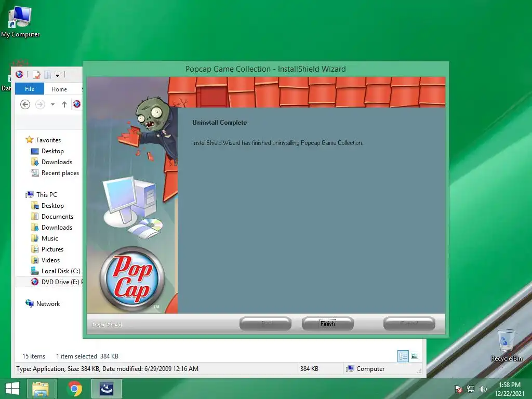Click the DVD Drive (E:) disc icon
Screen dimensions: 532x399
click(35, 282)
